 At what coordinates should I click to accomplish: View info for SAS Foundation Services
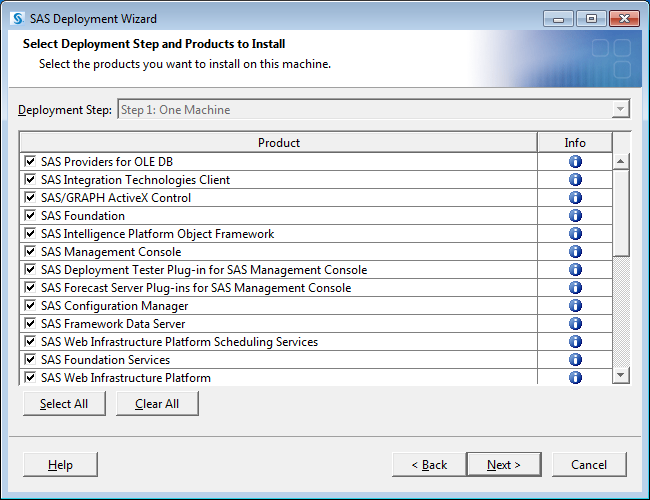(x=575, y=359)
